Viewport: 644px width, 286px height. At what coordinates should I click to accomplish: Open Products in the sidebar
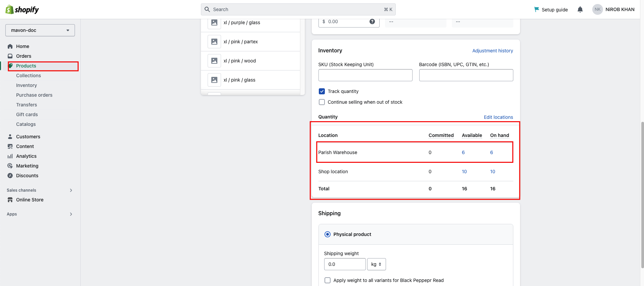pos(26,66)
